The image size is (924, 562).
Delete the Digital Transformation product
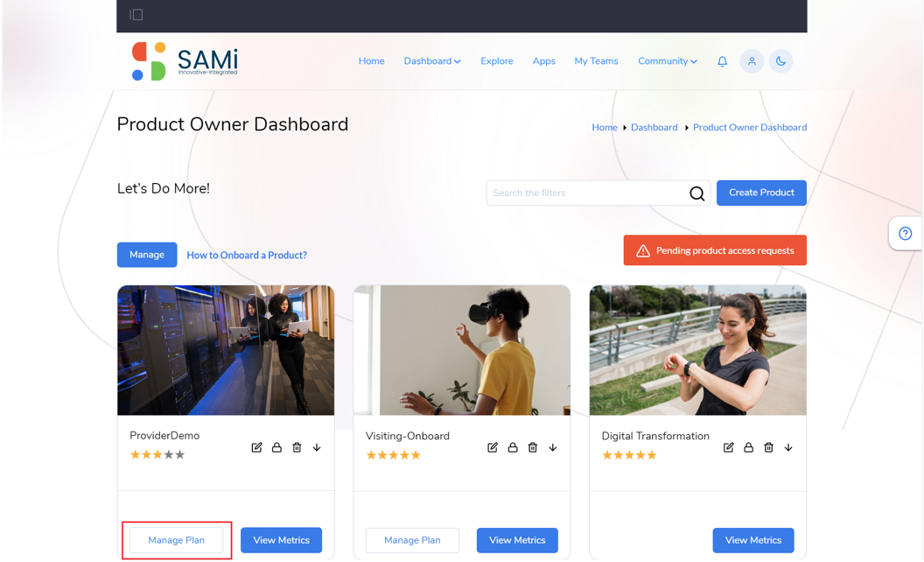click(768, 447)
